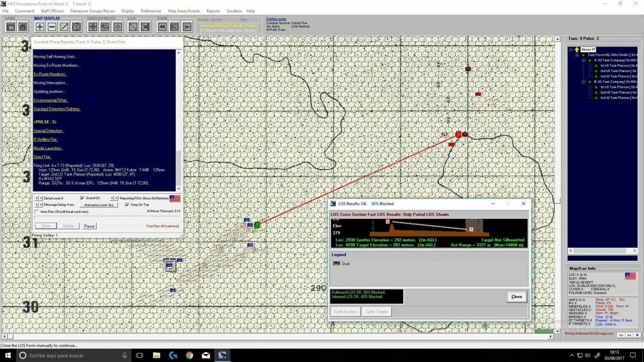644x362 pixels.
Task: Open the Maneuver Groups/Recon menu
Action: pyautogui.click(x=92, y=11)
